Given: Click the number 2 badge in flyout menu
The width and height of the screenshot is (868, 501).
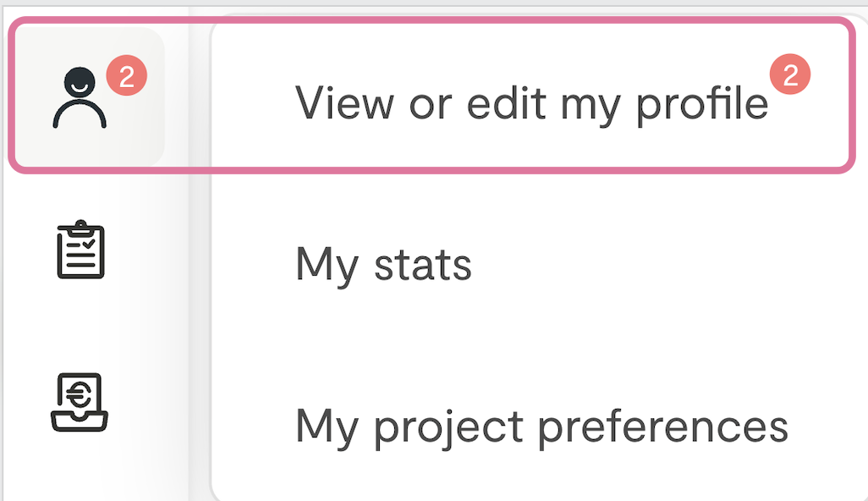Looking at the screenshot, I should pos(790,77).
